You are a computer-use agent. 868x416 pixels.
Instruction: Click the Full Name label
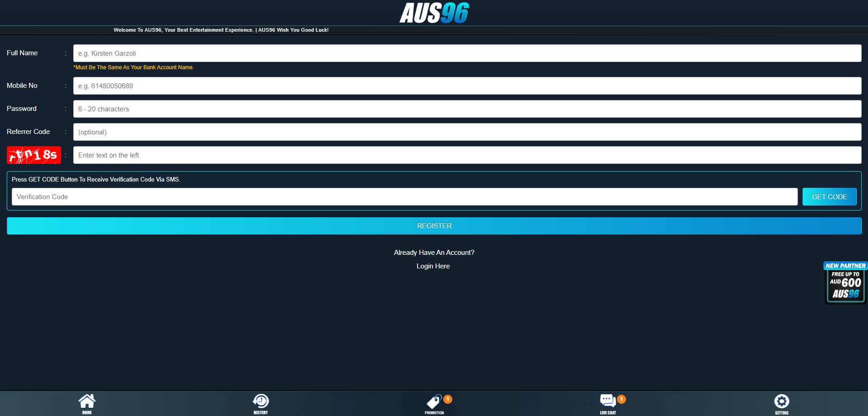point(22,53)
